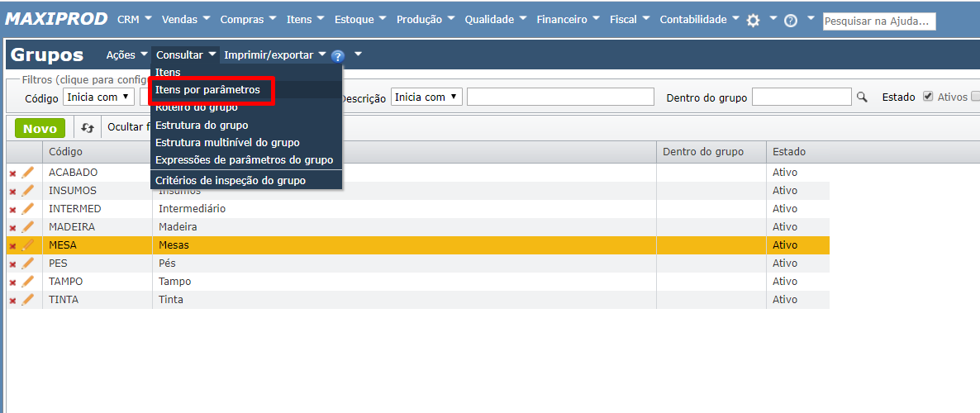
Task: Expand the Contabilidade menu
Action: click(699, 19)
